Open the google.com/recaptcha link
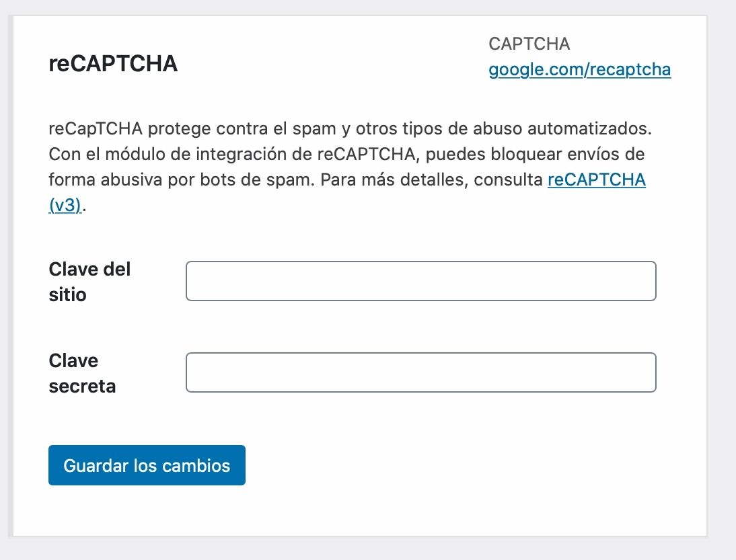Viewport: 736px width, 560px height. [580, 69]
